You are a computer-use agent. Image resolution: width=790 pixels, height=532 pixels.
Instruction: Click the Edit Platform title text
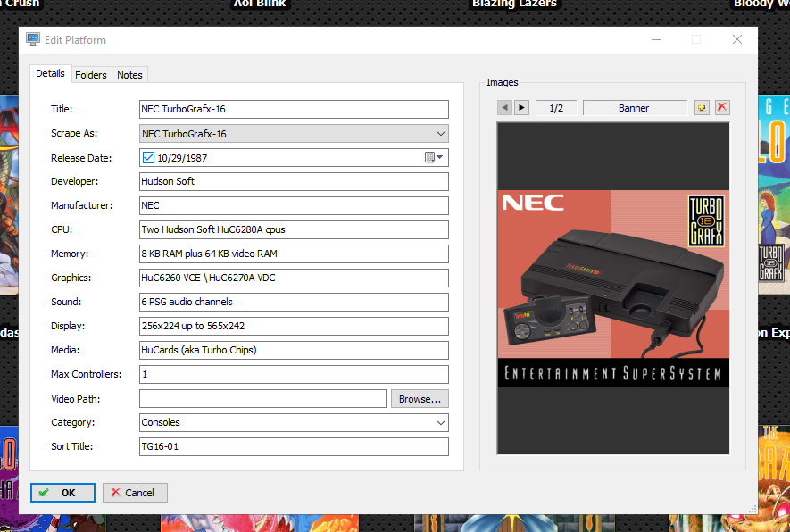point(75,40)
